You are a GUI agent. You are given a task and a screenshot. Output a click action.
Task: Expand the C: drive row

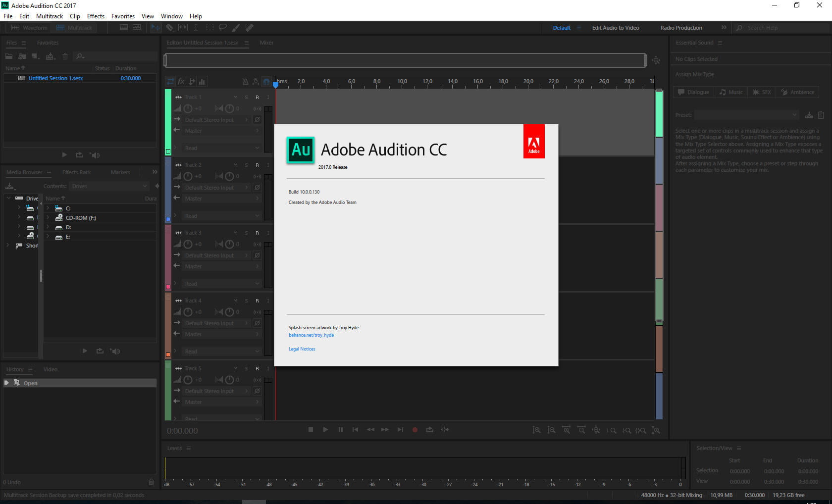48,208
